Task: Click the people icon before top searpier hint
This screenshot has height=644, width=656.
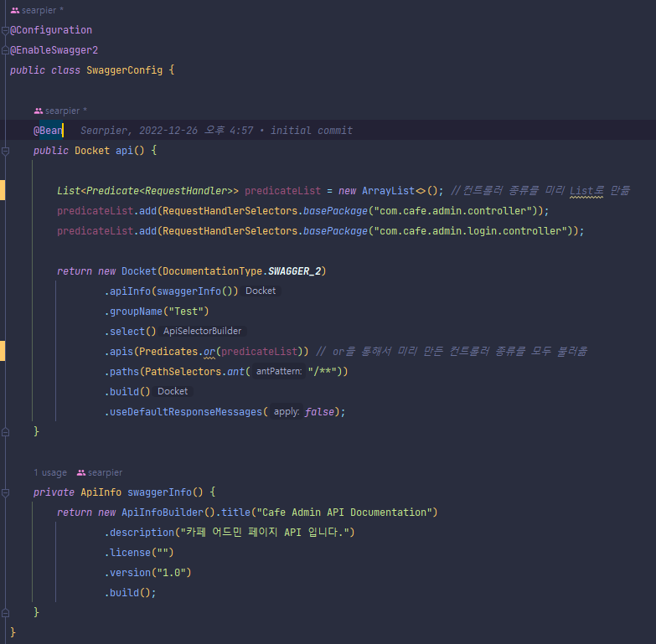Action: tap(15, 10)
